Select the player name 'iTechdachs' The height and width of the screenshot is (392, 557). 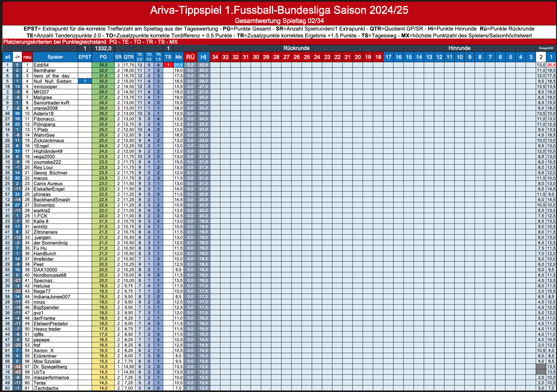coord(46,388)
